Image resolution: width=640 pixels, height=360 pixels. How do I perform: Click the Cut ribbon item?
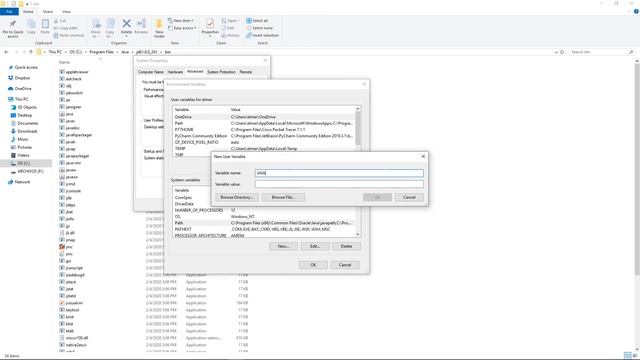pos(60,20)
